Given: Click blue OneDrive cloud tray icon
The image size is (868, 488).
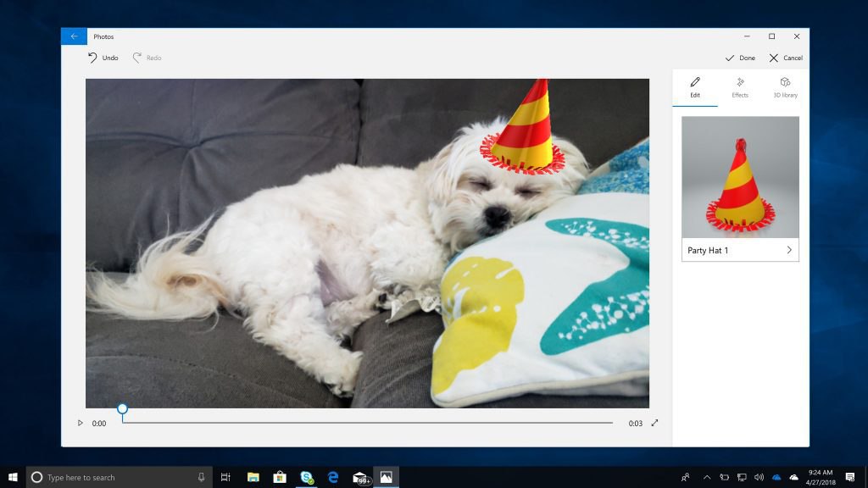Looking at the screenshot, I should coord(776,477).
